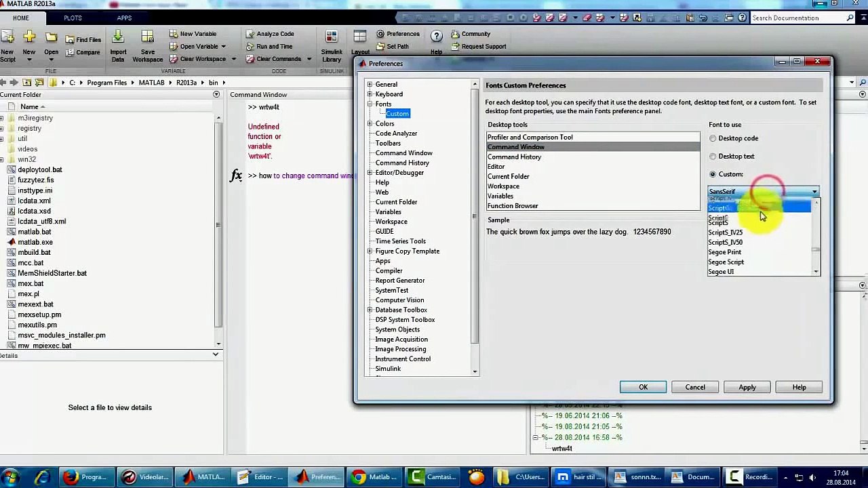Image resolution: width=868 pixels, height=488 pixels.
Task: Click the Analyze Code icon
Action: coord(250,34)
